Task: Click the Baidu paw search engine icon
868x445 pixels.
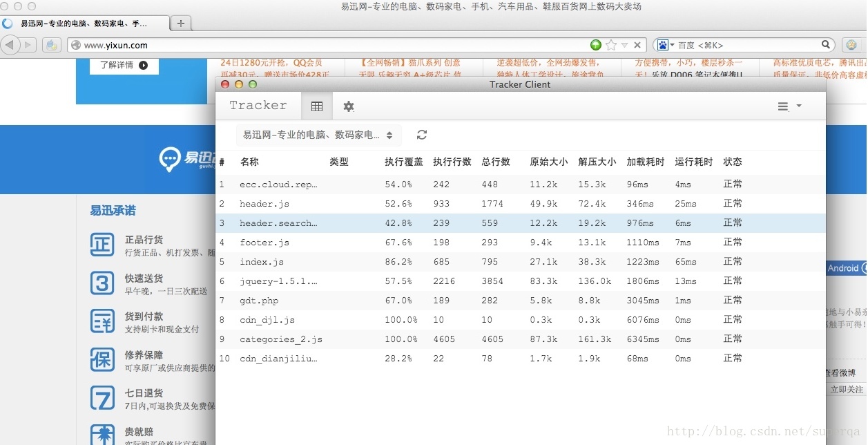Action: pos(664,45)
